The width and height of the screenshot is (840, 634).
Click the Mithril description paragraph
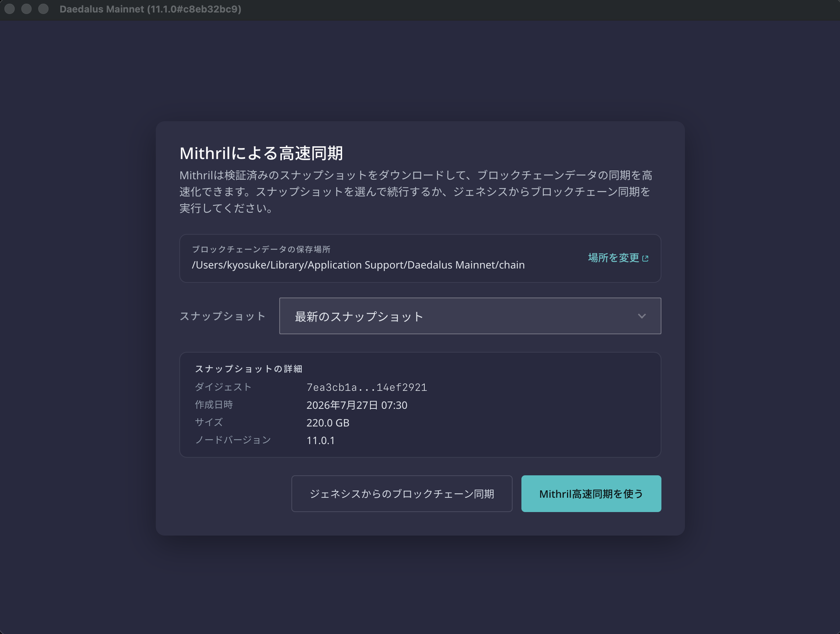tap(416, 192)
